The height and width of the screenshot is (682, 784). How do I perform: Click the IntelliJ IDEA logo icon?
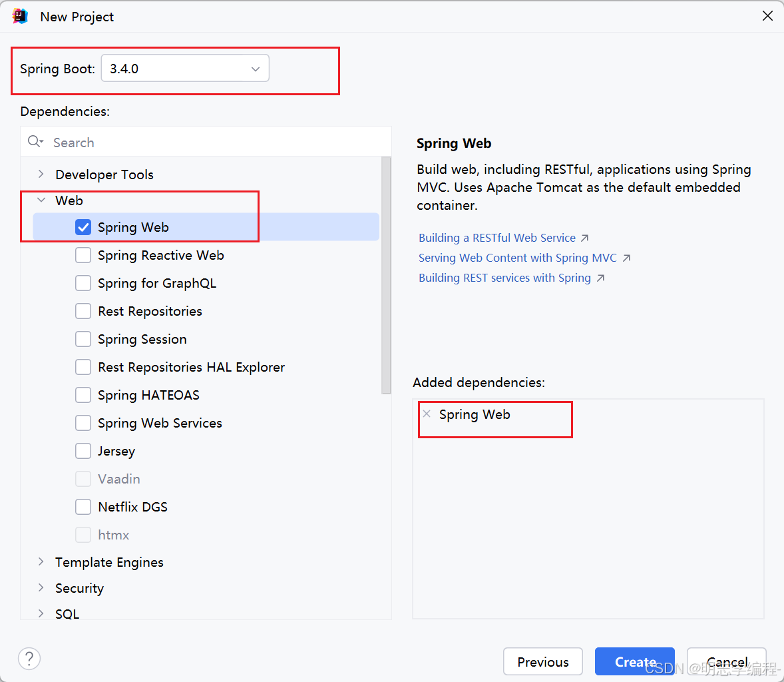[x=20, y=16]
